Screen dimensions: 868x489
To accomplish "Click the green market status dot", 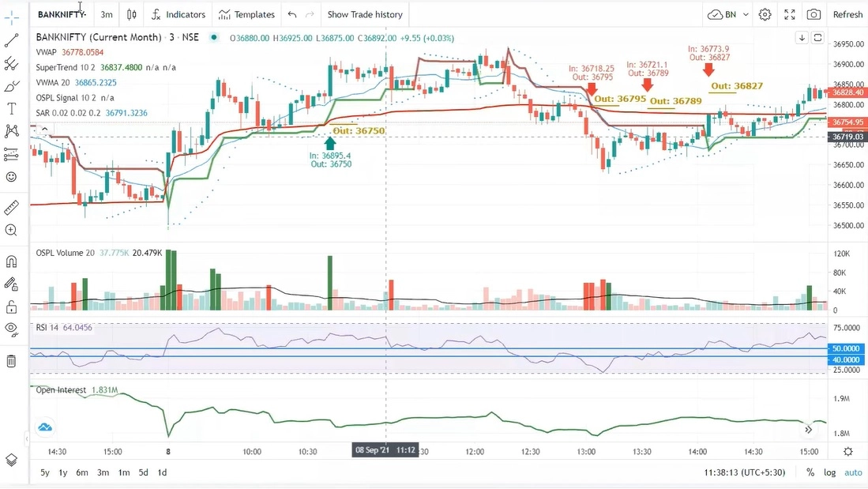I will [x=214, y=38].
